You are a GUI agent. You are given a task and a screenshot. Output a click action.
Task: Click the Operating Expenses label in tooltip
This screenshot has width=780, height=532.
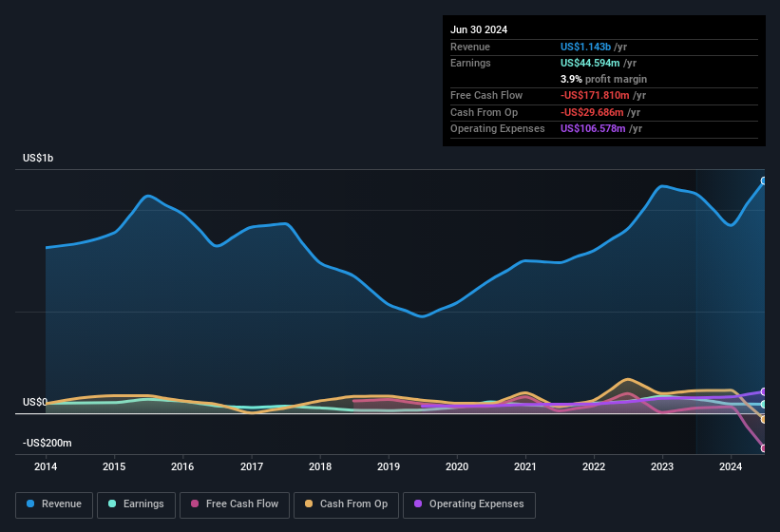[498, 129]
